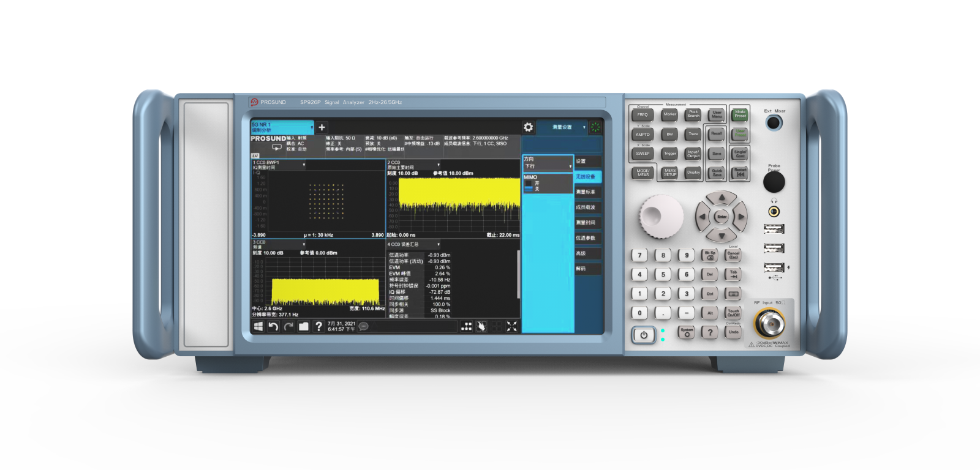Image resolution: width=980 pixels, height=470 pixels.
Task: Select the 成员载波 side tab
Action: (586, 207)
